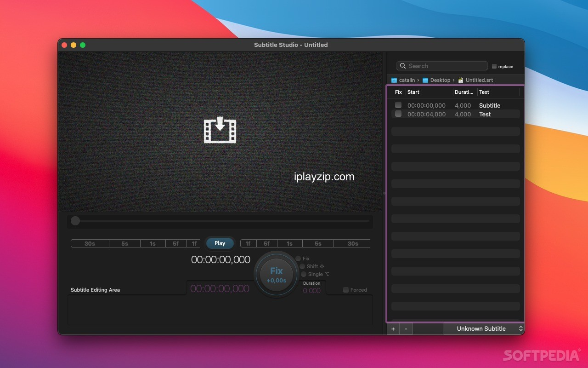Add a subtitle with plus button

393,328
